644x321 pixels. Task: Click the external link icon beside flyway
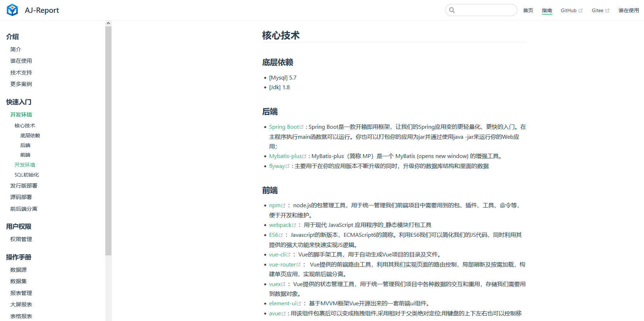coord(288,165)
